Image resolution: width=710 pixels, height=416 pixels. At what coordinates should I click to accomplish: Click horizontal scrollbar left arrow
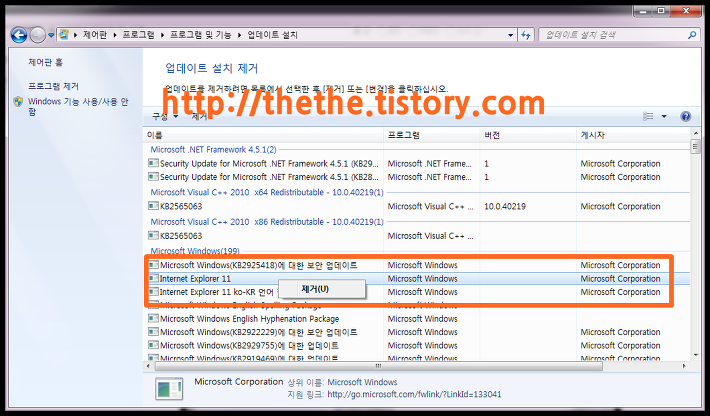(149, 366)
